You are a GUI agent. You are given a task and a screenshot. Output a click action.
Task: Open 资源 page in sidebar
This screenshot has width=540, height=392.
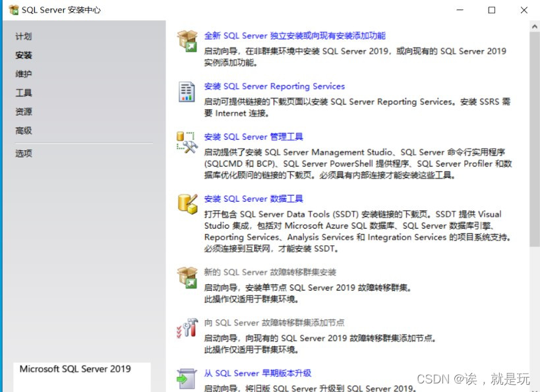24,112
